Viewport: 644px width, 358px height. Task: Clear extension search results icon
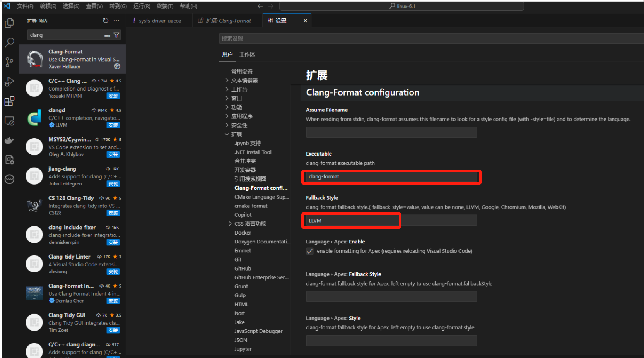107,35
